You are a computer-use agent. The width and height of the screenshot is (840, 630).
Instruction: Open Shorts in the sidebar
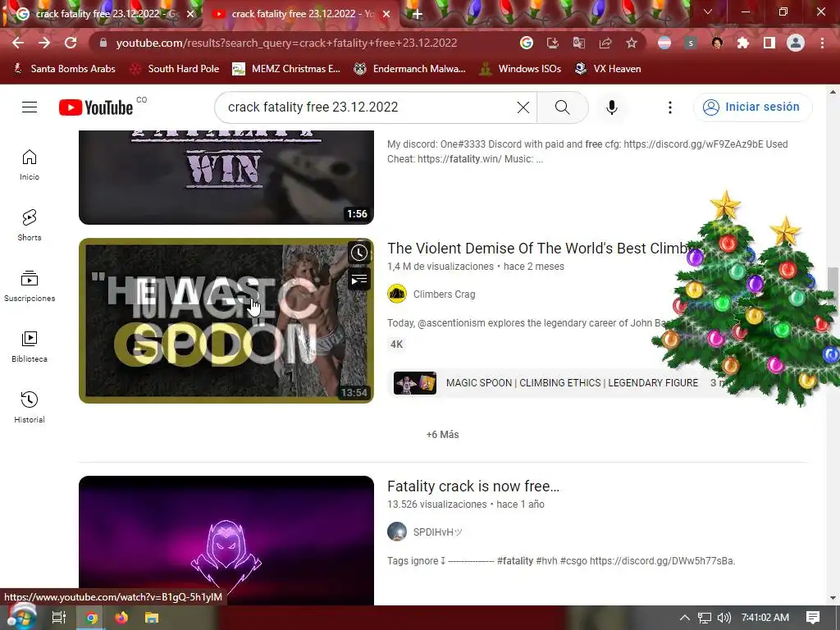pos(30,225)
